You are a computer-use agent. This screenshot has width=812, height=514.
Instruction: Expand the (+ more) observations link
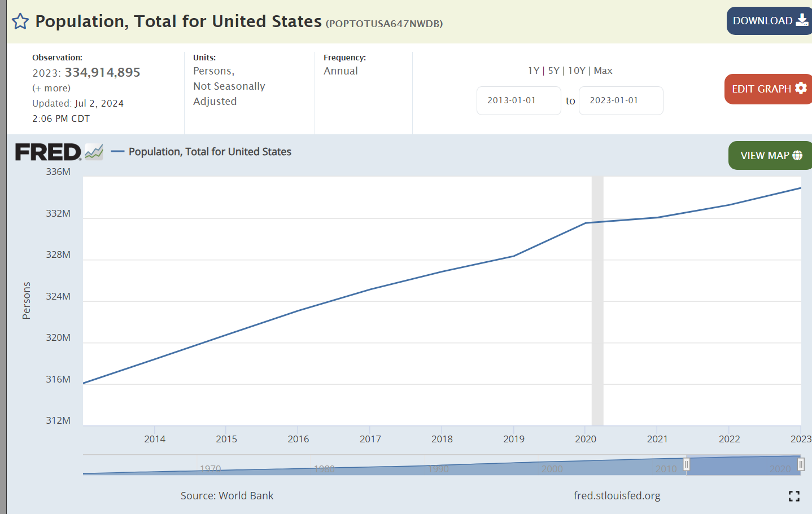pyautogui.click(x=51, y=88)
